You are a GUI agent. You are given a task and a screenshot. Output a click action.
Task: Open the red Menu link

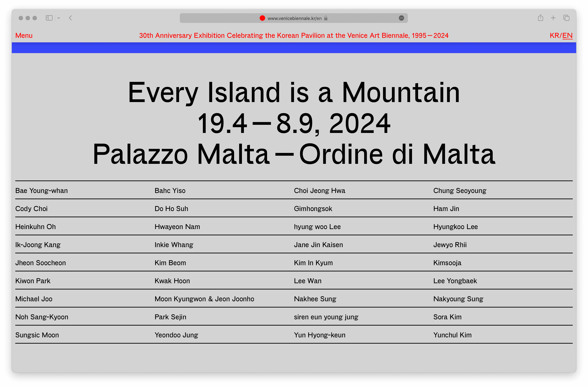pyautogui.click(x=24, y=36)
